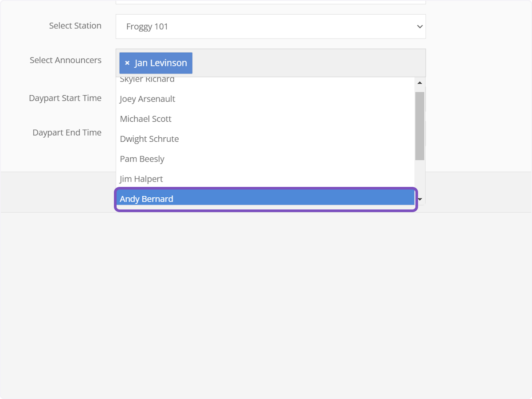
Task: Choose Skyler Richard from the announcer options
Action: coord(147,79)
